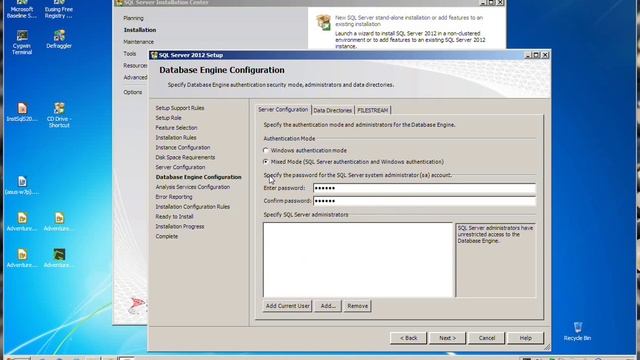Click the Disk Space Requirements step

185,157
